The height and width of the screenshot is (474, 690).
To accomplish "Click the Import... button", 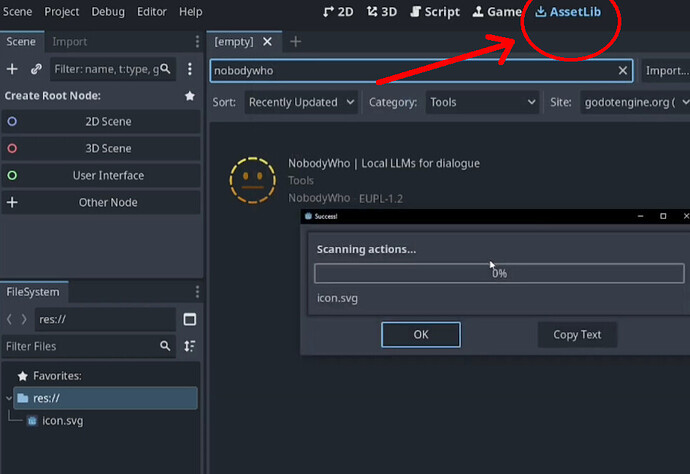I will (665, 71).
